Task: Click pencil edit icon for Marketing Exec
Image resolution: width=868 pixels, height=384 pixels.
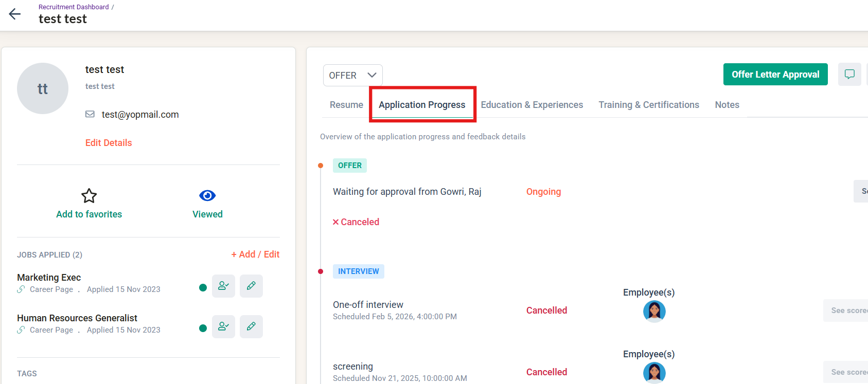Action: [251, 286]
